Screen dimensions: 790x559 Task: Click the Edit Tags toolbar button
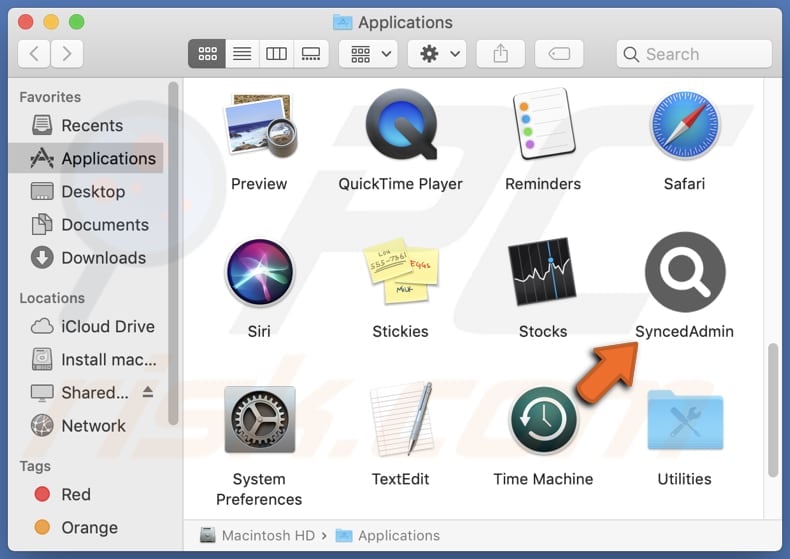[559, 53]
